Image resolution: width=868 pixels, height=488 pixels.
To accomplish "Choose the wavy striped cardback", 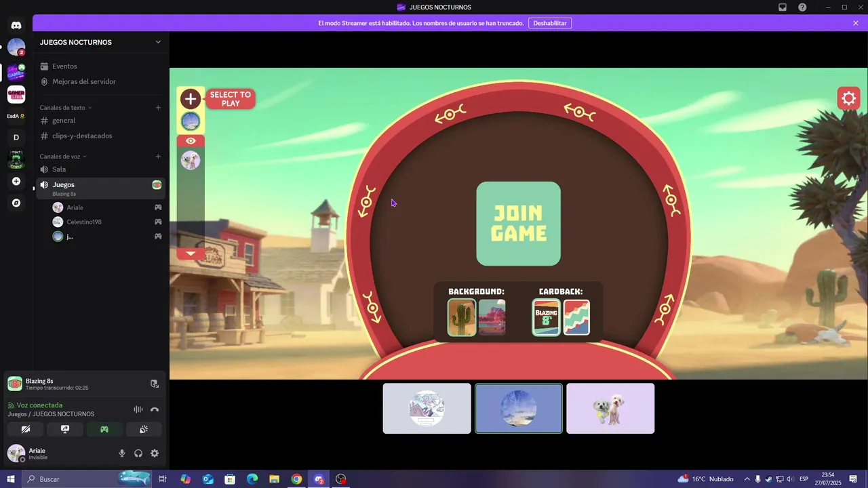I will (576, 318).
